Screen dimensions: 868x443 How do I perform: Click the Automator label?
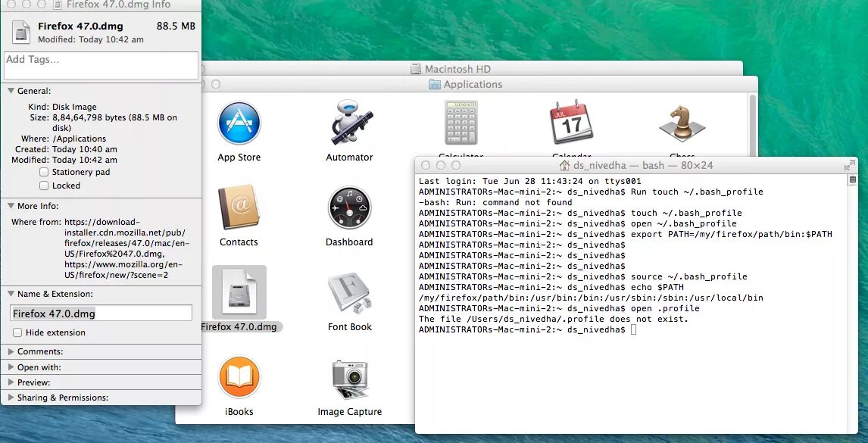coord(349,158)
